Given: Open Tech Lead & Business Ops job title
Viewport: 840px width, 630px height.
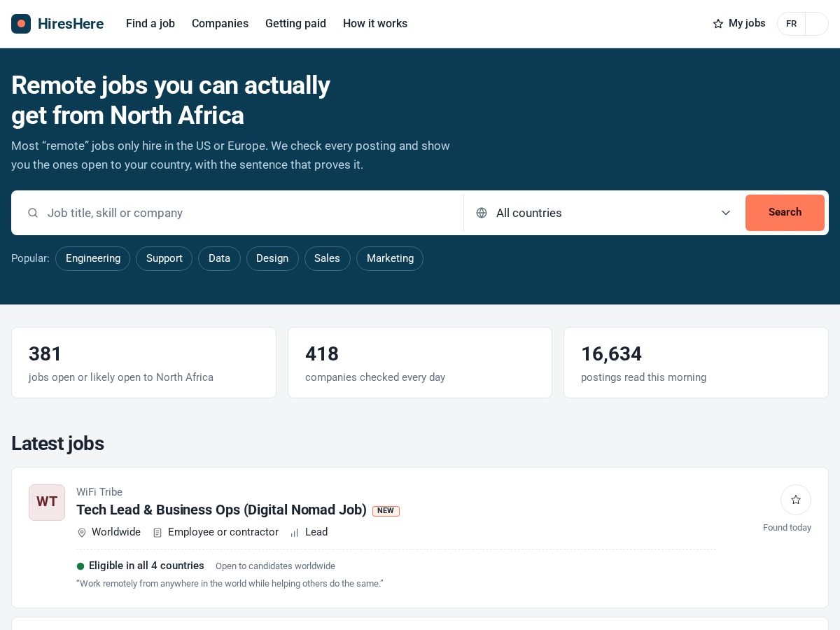Looking at the screenshot, I should pos(221,510).
